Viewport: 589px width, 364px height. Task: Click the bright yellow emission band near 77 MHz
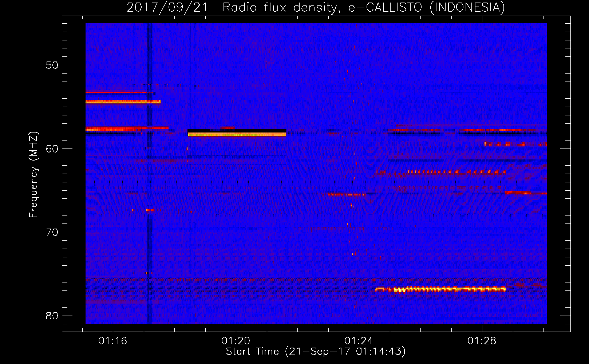coord(440,289)
